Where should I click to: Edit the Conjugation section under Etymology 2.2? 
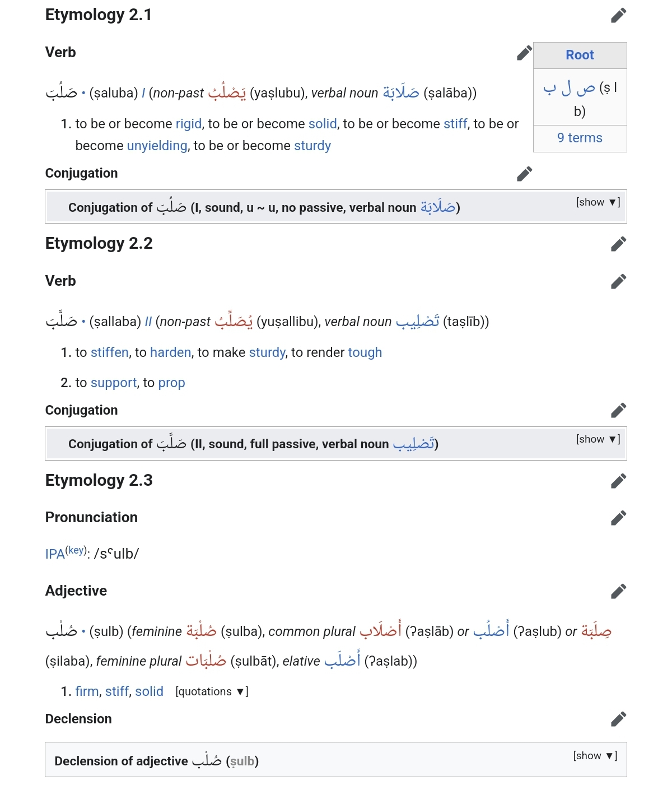coord(618,410)
